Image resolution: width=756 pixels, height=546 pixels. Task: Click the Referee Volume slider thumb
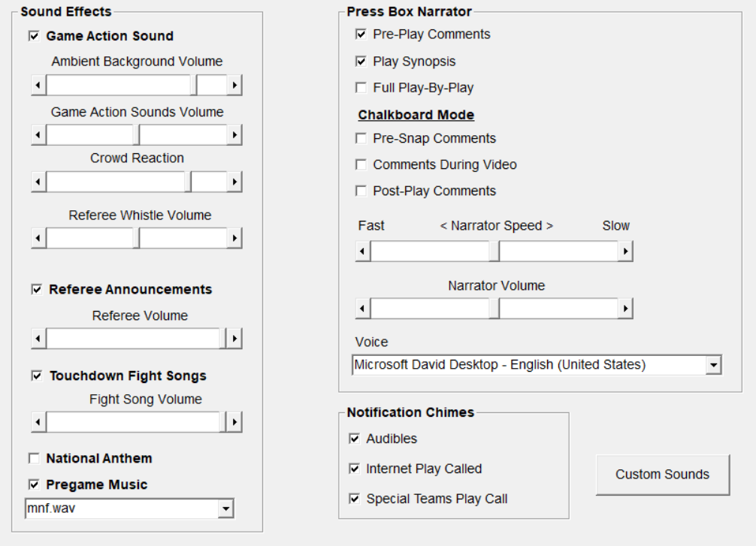tap(223, 339)
